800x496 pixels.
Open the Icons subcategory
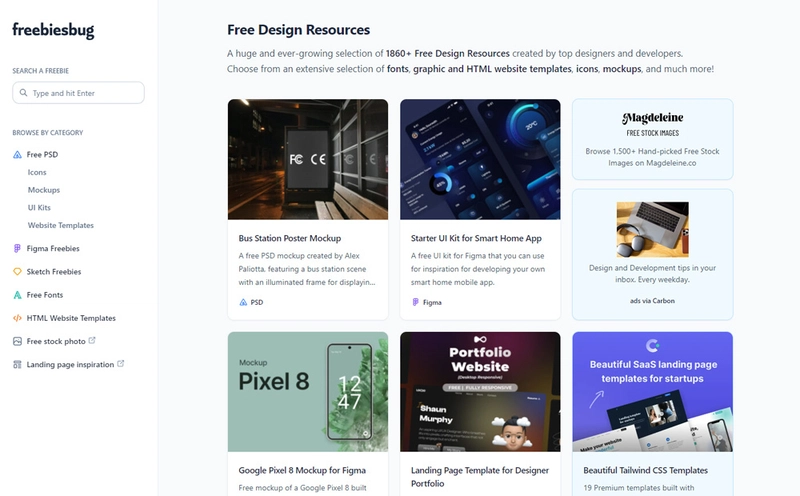(37, 172)
